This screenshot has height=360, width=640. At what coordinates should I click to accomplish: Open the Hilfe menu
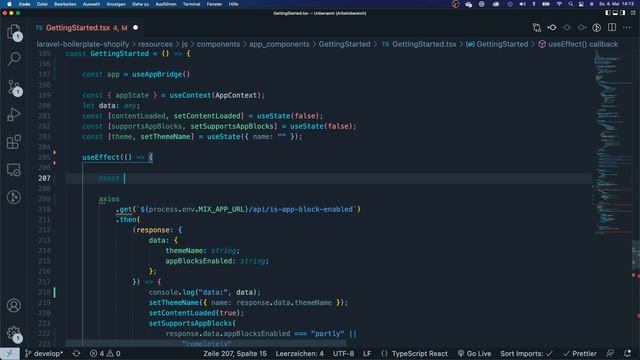233,4
